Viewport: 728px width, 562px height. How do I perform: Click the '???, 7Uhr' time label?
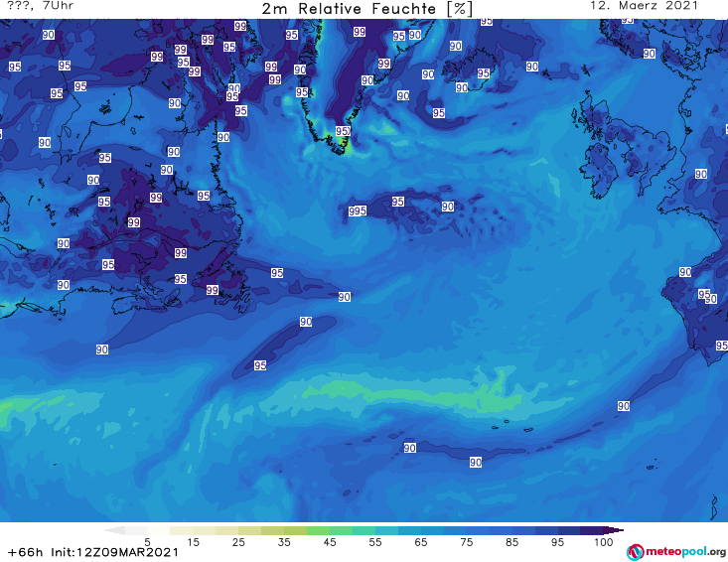(x=40, y=6)
